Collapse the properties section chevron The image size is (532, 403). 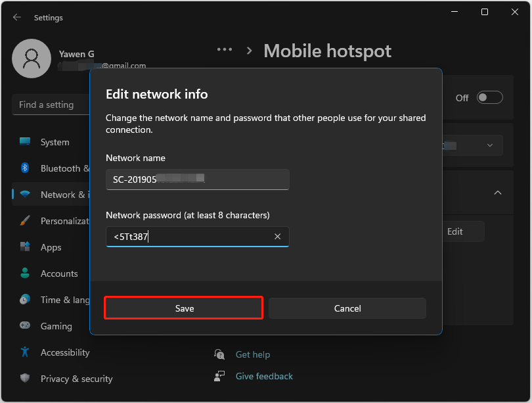[497, 193]
